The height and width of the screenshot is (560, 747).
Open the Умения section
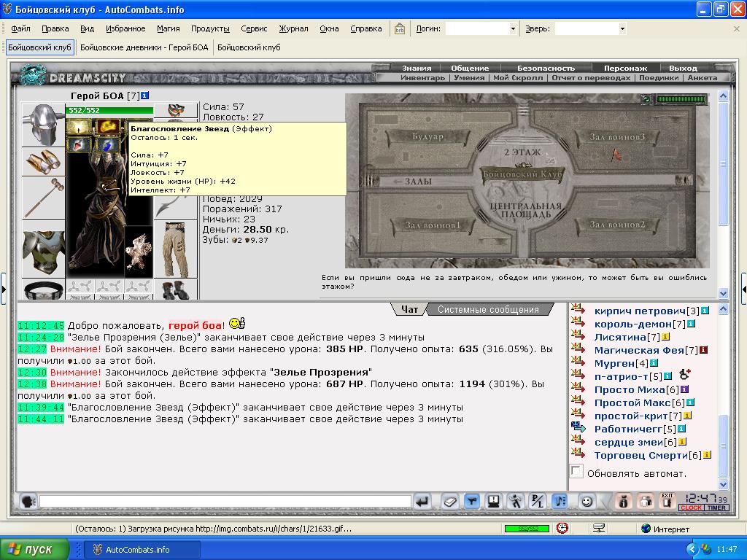coord(469,77)
